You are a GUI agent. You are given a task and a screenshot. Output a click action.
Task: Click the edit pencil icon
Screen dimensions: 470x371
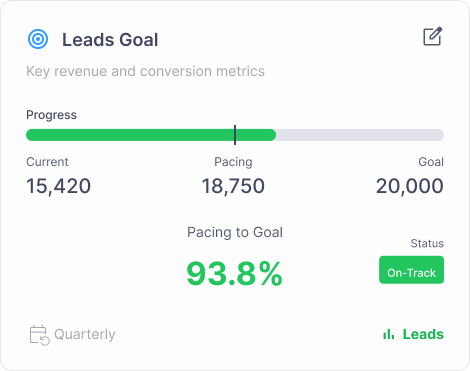[x=433, y=36]
